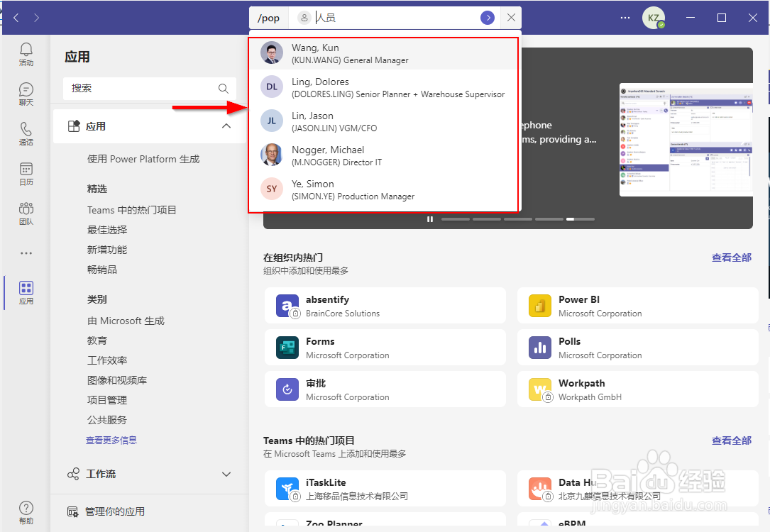770x532 pixels.
Task: Open settings and more ellipsis in title bar
Action: pyautogui.click(x=625, y=18)
